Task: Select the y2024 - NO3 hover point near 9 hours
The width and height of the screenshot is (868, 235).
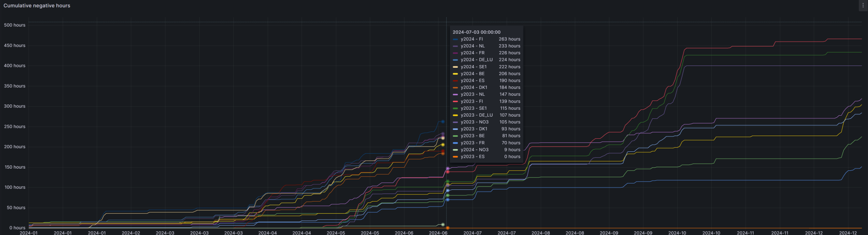Action: 443,225
